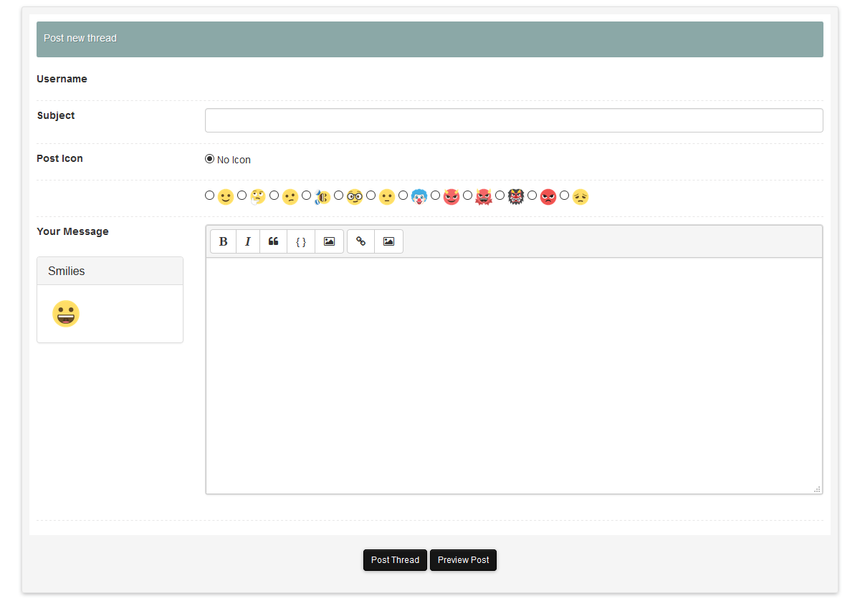Viewport: 860px width, 616px height.
Task: Insert a hyperlink using the chain link icon
Action: point(361,241)
